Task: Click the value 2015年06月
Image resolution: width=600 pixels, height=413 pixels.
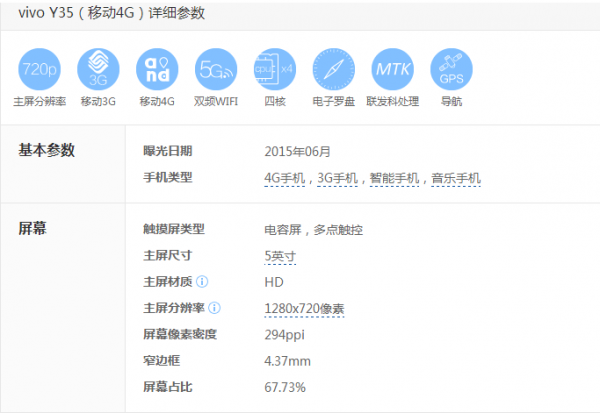Action: [297, 152]
